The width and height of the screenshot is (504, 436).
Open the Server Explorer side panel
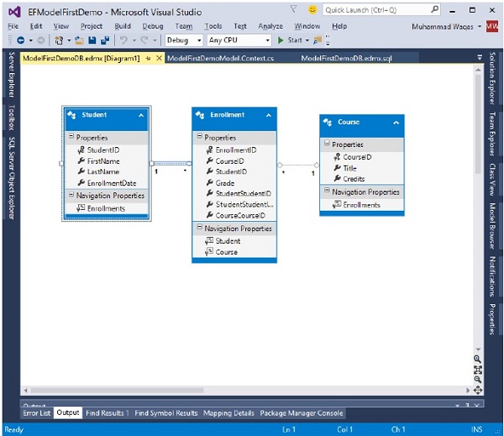(11, 75)
